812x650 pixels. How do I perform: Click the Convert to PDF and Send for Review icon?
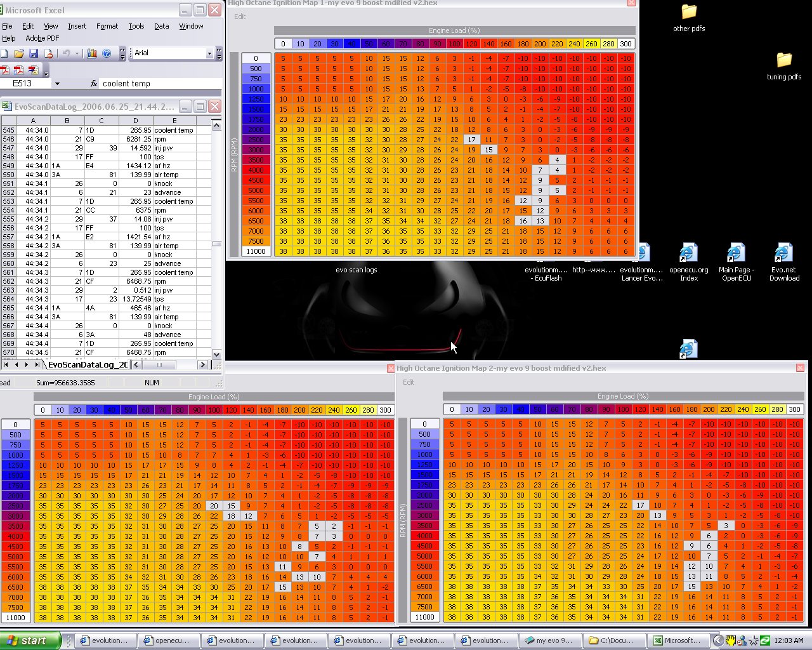point(33,70)
